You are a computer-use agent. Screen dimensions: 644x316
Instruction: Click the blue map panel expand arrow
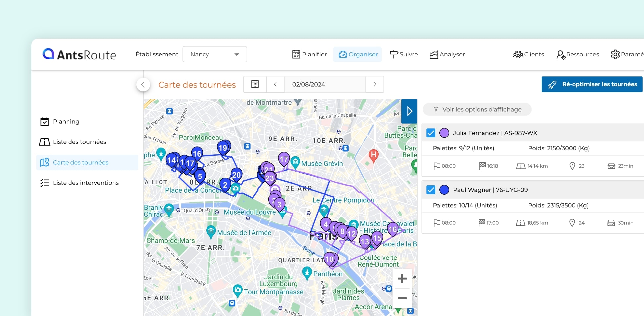point(409,111)
